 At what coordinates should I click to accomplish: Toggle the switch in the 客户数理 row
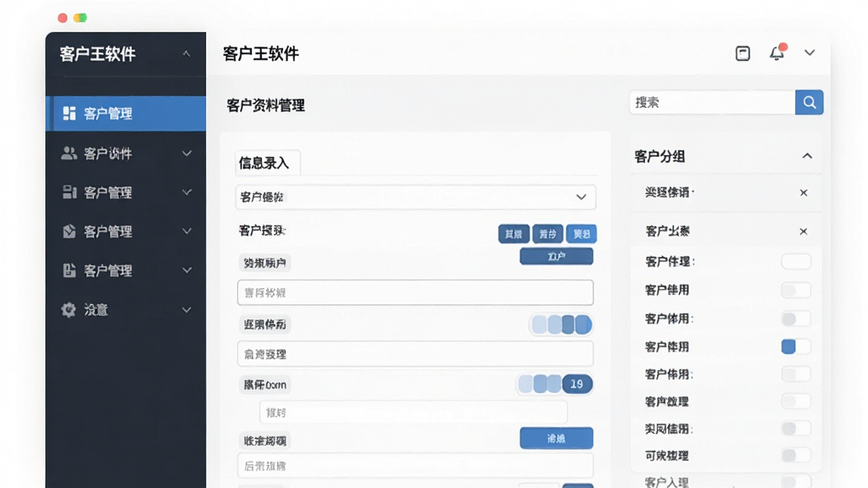pos(796,401)
